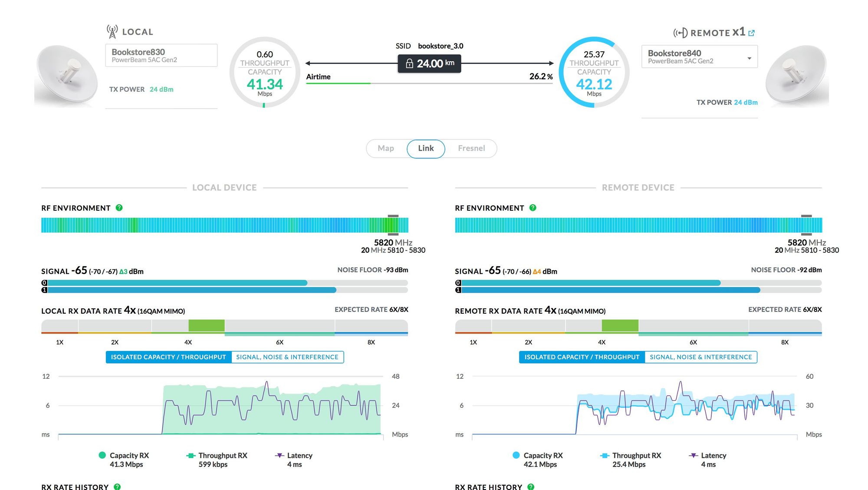The width and height of the screenshot is (868, 490).
Task: Select the Link view tab
Action: point(426,149)
